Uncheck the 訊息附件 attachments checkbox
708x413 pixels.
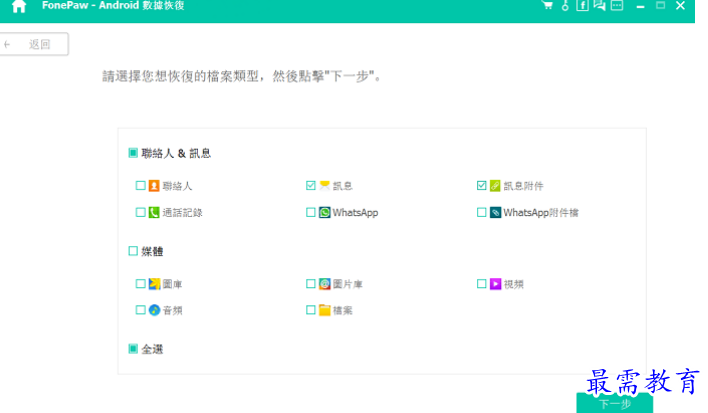pyautogui.click(x=481, y=186)
